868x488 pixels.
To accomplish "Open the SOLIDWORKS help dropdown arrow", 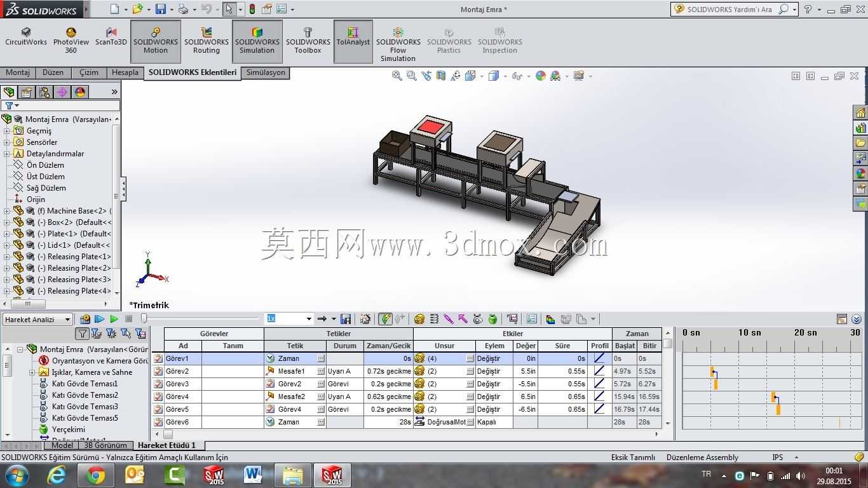I will 819,10.
